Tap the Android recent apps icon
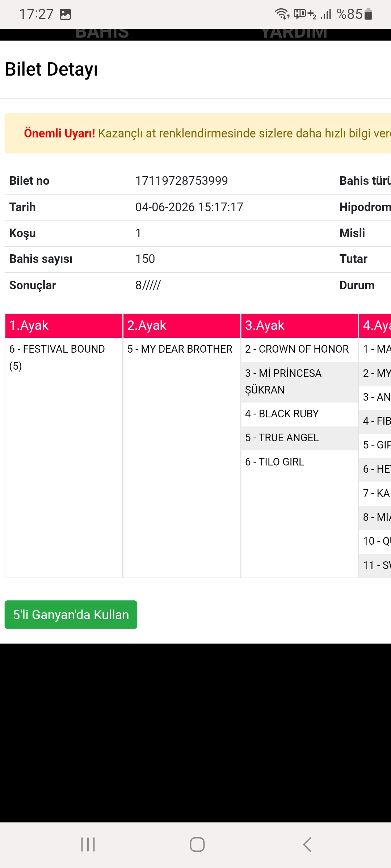The image size is (391, 868). click(x=88, y=844)
